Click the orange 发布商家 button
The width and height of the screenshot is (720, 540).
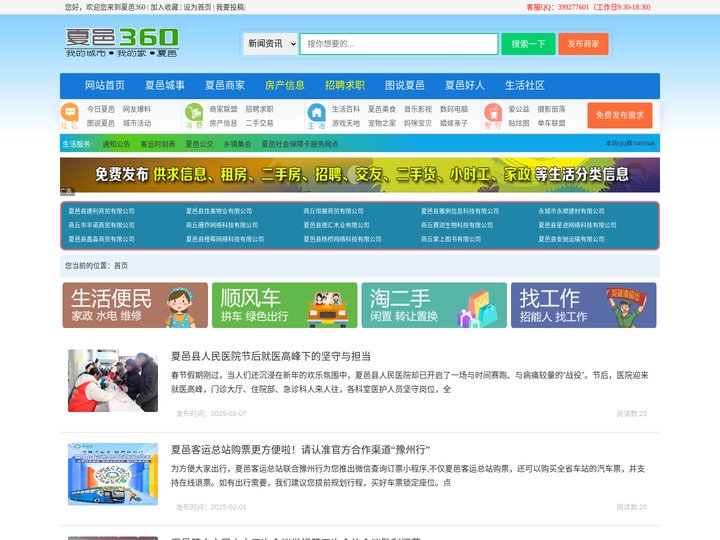[x=583, y=44]
